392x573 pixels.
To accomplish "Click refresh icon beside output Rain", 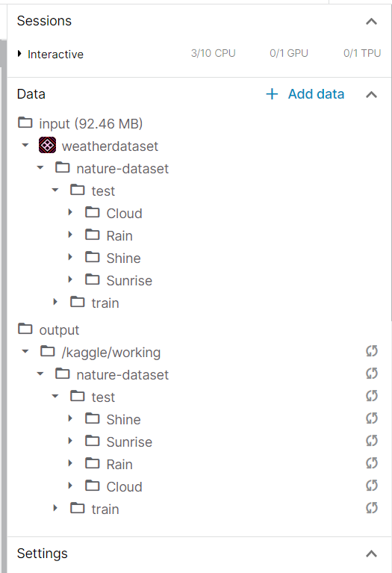I will 372,463.
